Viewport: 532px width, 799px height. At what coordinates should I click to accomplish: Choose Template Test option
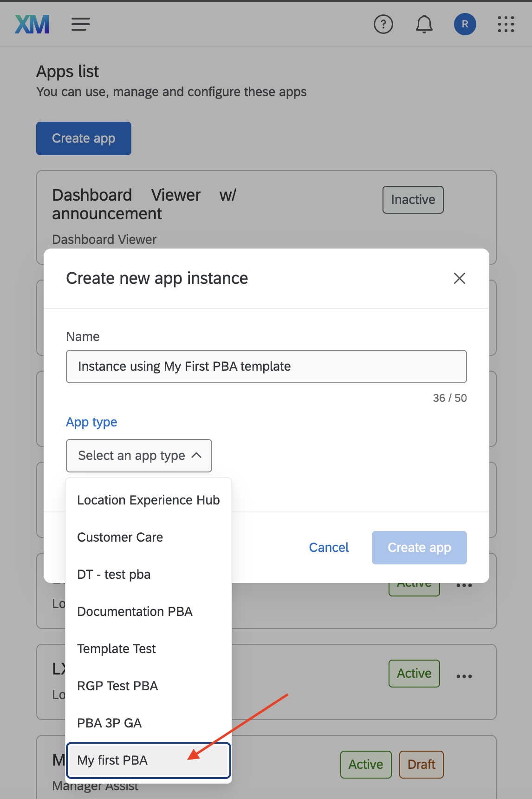coord(149,649)
